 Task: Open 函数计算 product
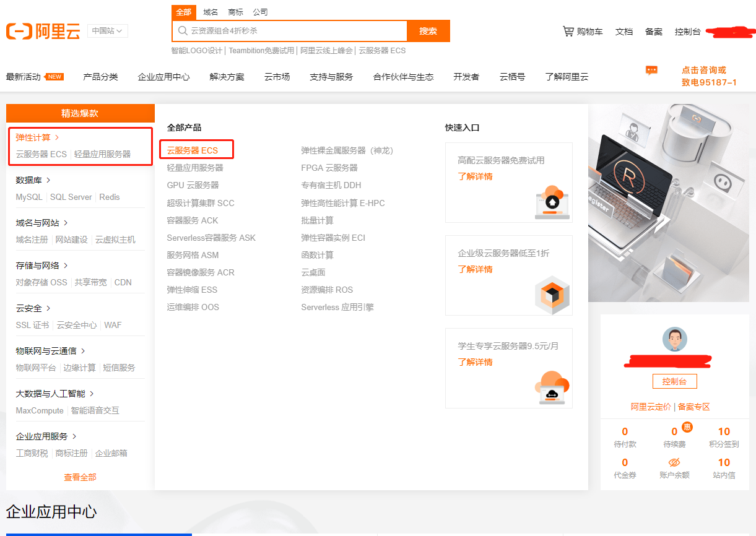(317, 255)
